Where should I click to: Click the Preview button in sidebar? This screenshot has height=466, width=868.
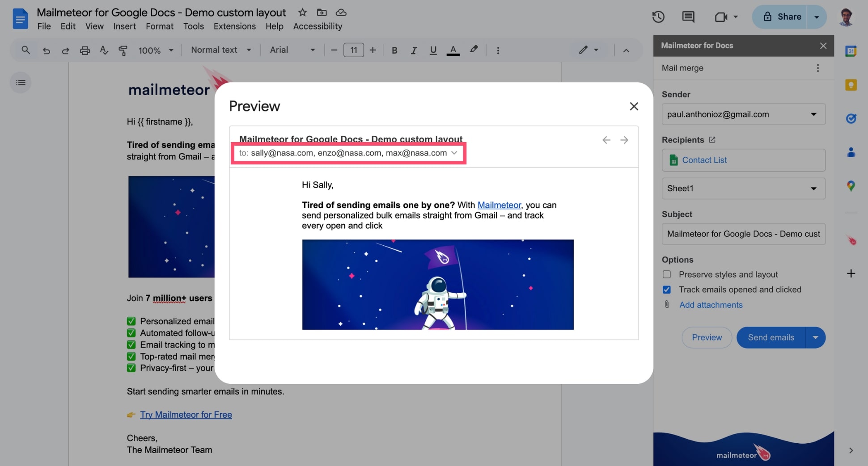coord(707,337)
